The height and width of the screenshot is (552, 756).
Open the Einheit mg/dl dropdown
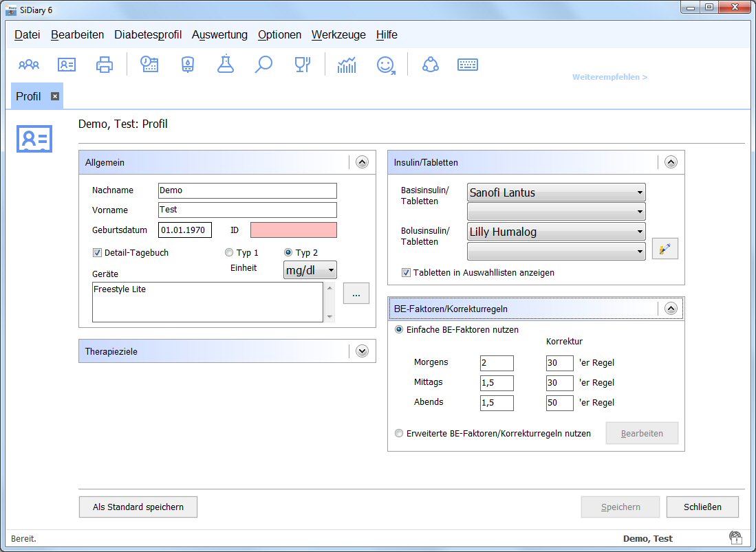310,270
